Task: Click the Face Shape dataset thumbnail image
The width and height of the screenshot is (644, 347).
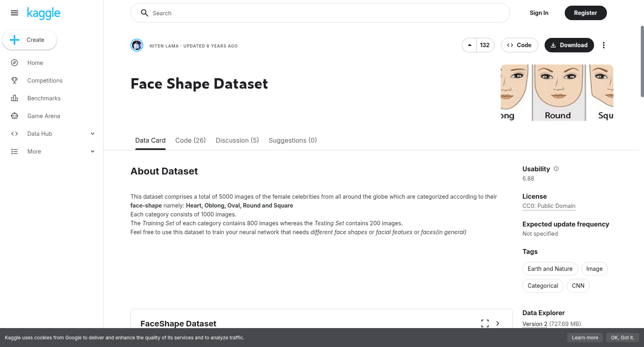Action: pos(557,93)
